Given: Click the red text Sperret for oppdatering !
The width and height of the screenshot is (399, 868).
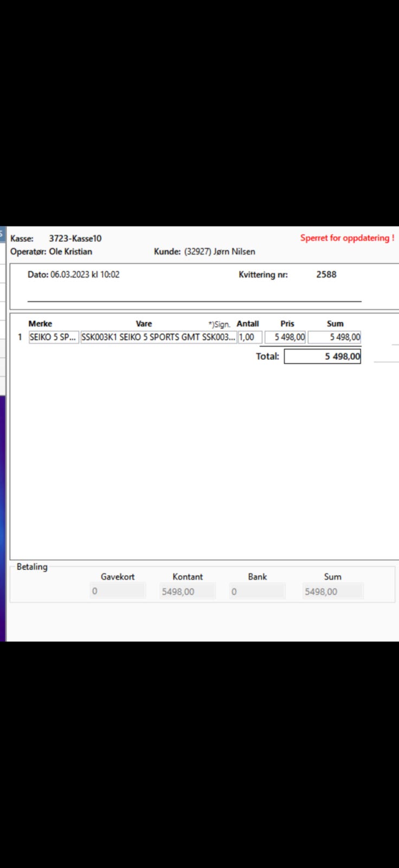Looking at the screenshot, I should click(347, 238).
